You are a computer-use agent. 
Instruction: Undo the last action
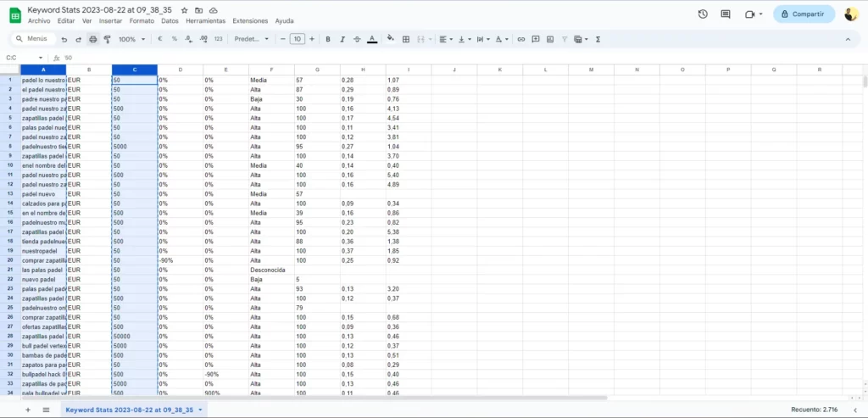[64, 39]
